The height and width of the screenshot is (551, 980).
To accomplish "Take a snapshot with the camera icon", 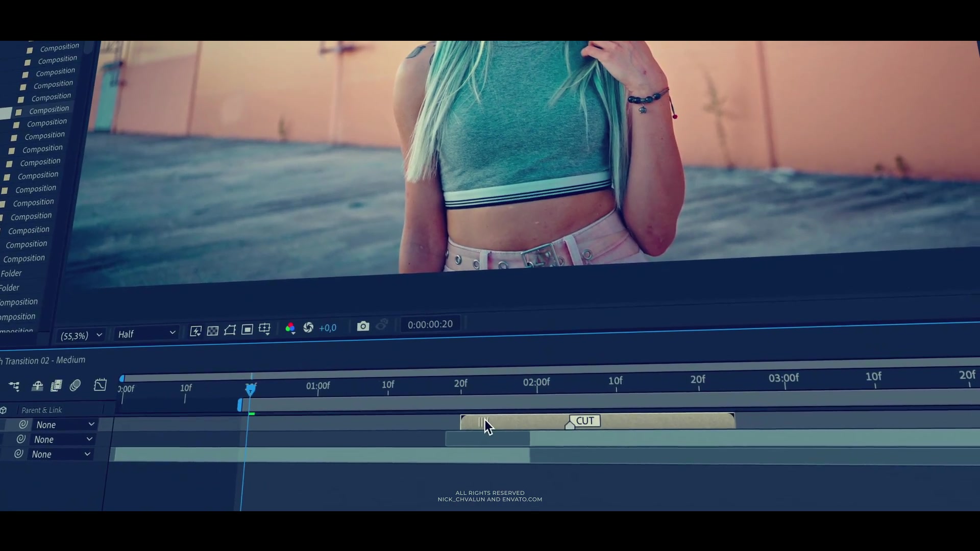I will (x=363, y=326).
